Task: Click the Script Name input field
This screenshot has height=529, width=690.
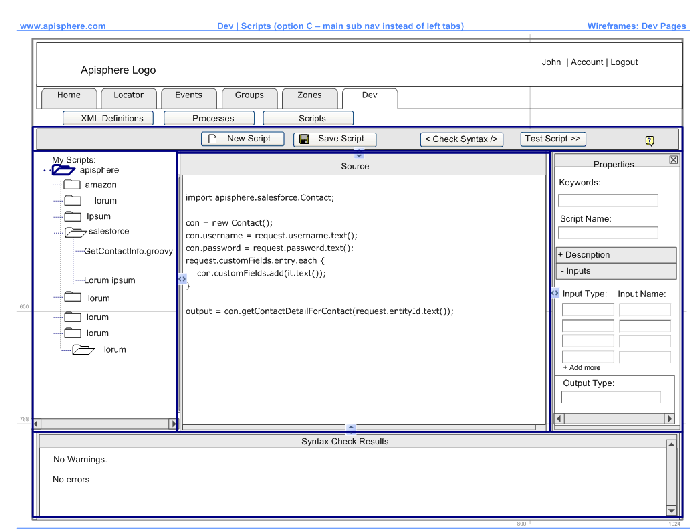Action: click(x=608, y=232)
